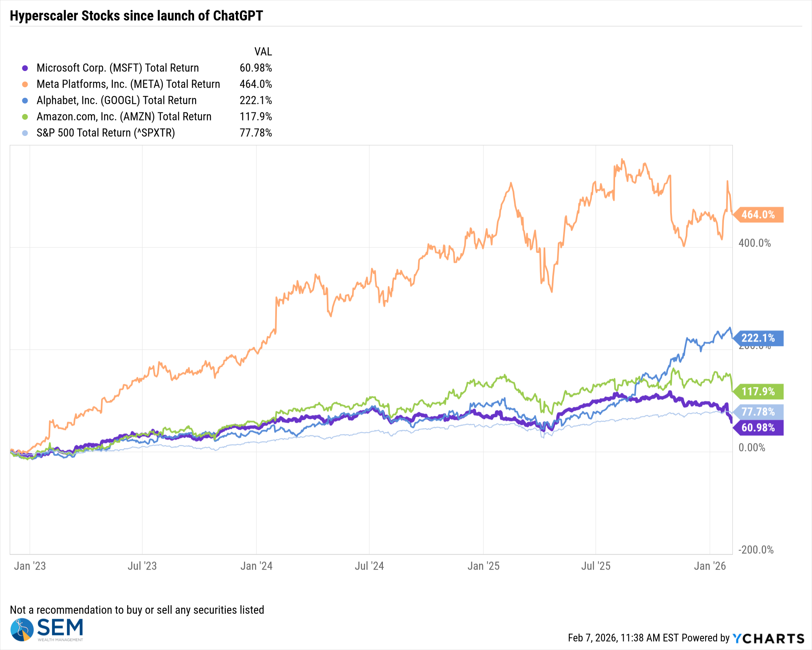The image size is (812, 650).
Task: Click the light blue 77.78% value flag
Action: [758, 412]
